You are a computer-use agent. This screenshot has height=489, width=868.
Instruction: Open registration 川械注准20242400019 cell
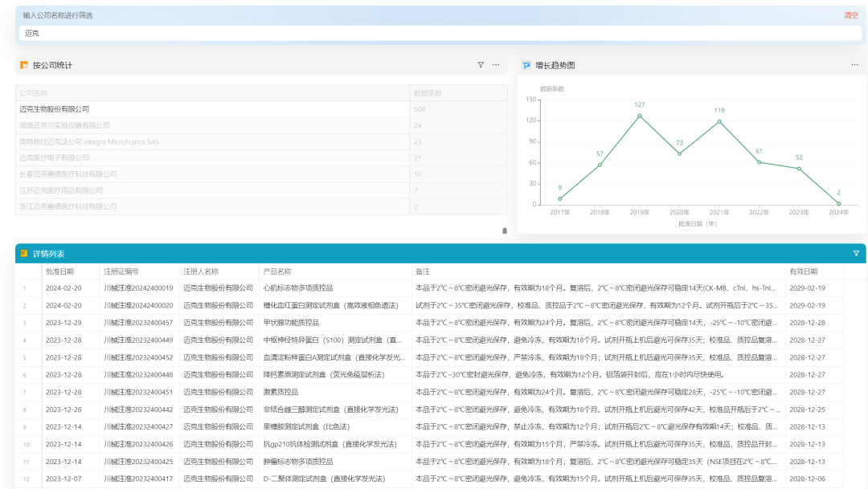[138, 288]
